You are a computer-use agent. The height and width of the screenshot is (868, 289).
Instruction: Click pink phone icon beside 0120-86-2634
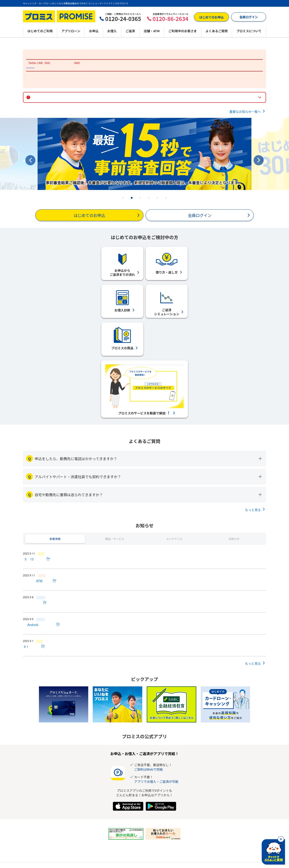tap(149, 19)
